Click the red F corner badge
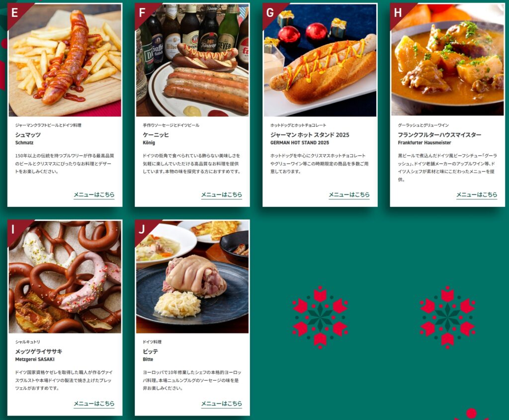509x420 pixels. 144,12
